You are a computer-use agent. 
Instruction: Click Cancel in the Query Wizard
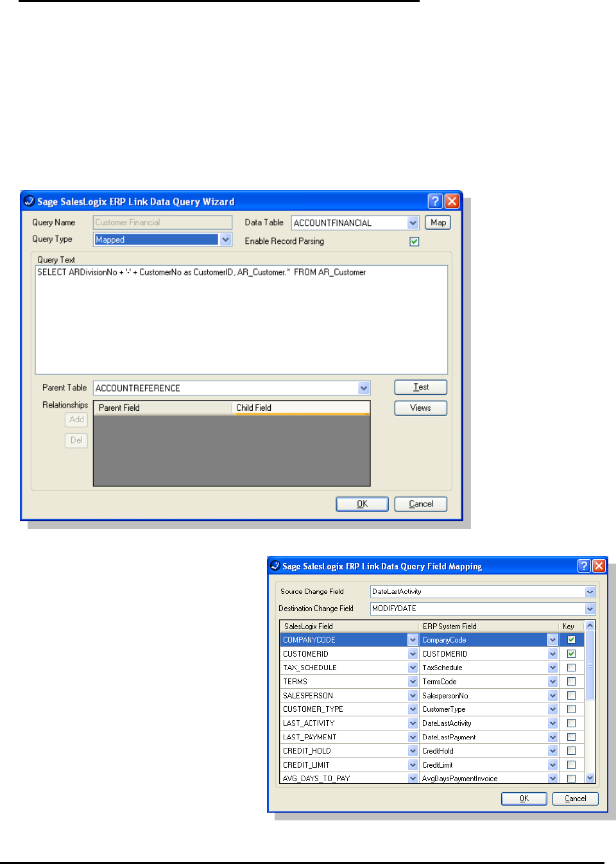421,504
